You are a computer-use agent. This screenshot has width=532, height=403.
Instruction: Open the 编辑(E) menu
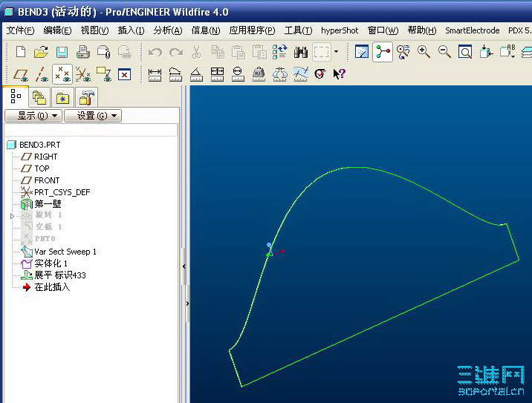pos(57,30)
